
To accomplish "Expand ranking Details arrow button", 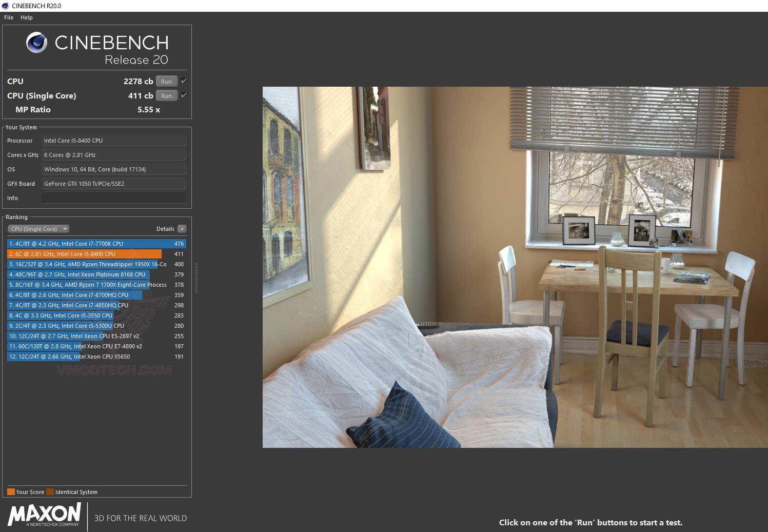I will [x=182, y=229].
